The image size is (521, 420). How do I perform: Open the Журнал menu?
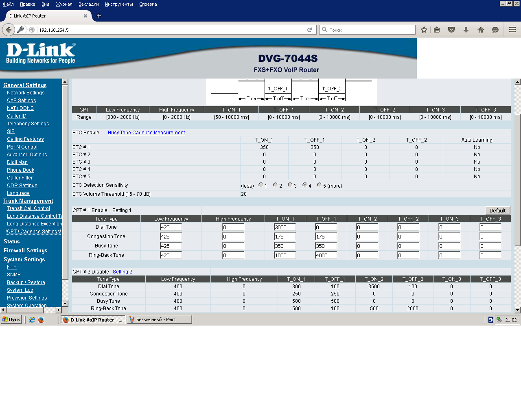64,4
